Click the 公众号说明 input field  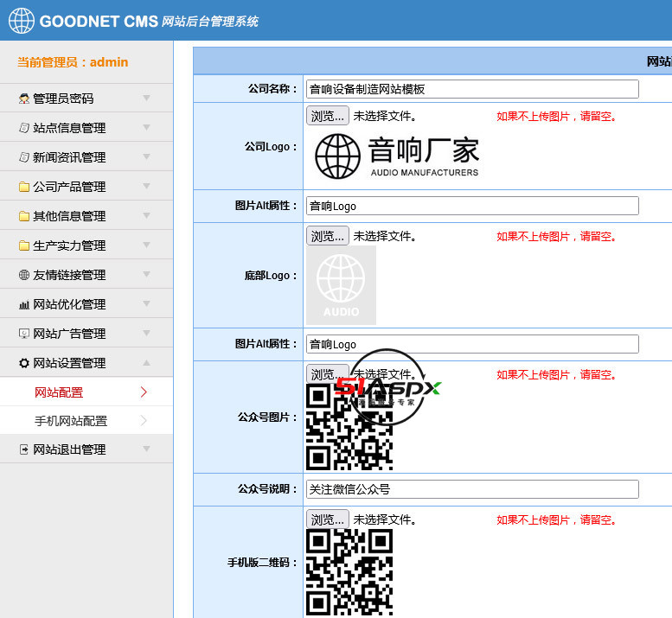(472, 489)
